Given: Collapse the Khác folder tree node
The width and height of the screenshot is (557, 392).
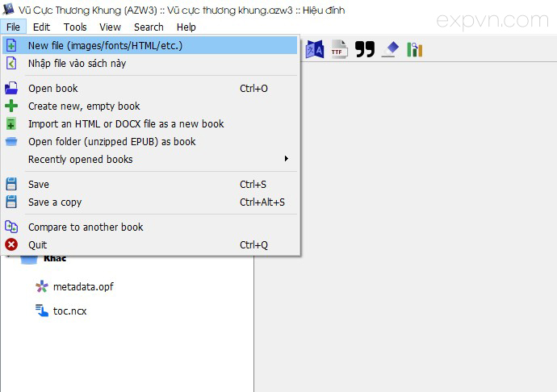Looking at the screenshot, I should (10, 258).
